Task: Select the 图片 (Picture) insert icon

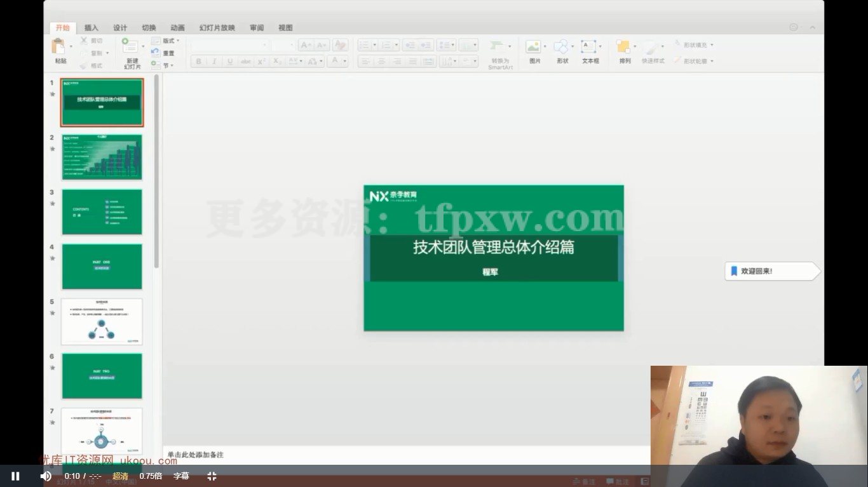Action: tap(534, 50)
